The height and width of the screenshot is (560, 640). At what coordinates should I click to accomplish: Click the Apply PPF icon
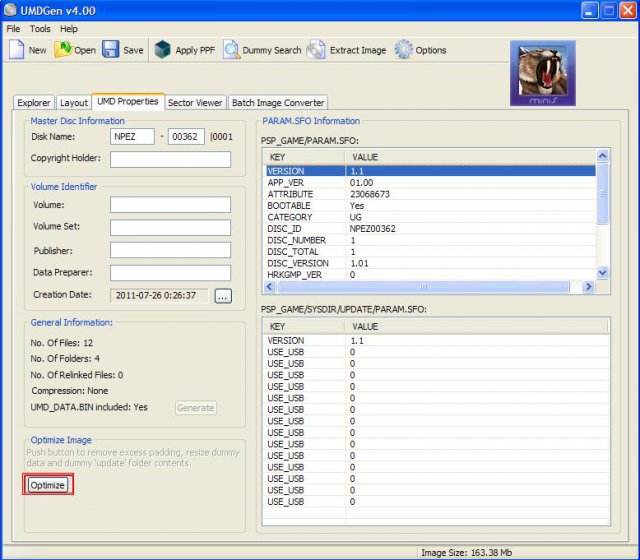click(162, 50)
